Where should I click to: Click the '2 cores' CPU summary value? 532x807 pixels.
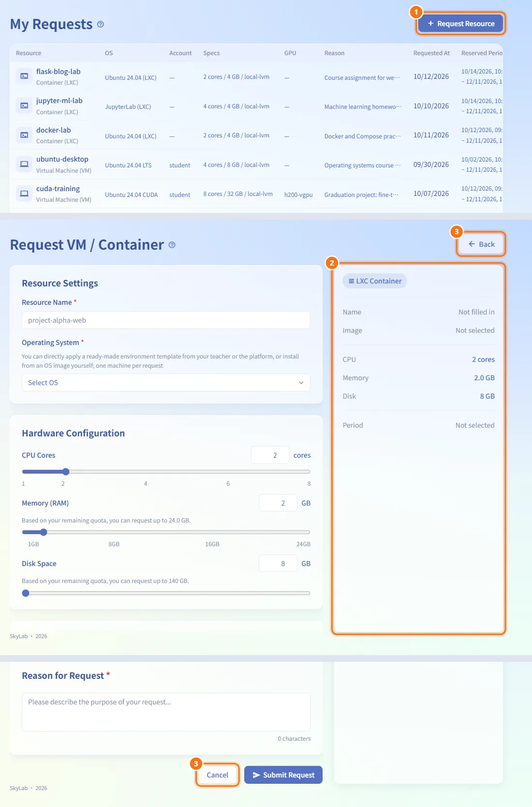(x=483, y=359)
